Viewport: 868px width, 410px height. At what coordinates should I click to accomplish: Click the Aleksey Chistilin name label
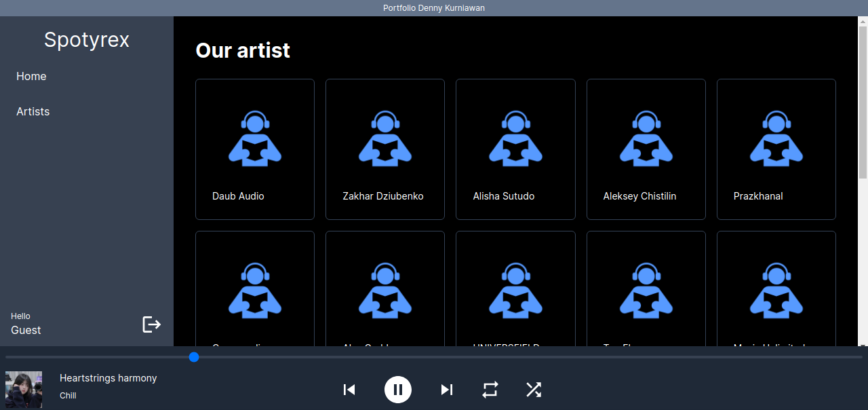click(x=639, y=196)
